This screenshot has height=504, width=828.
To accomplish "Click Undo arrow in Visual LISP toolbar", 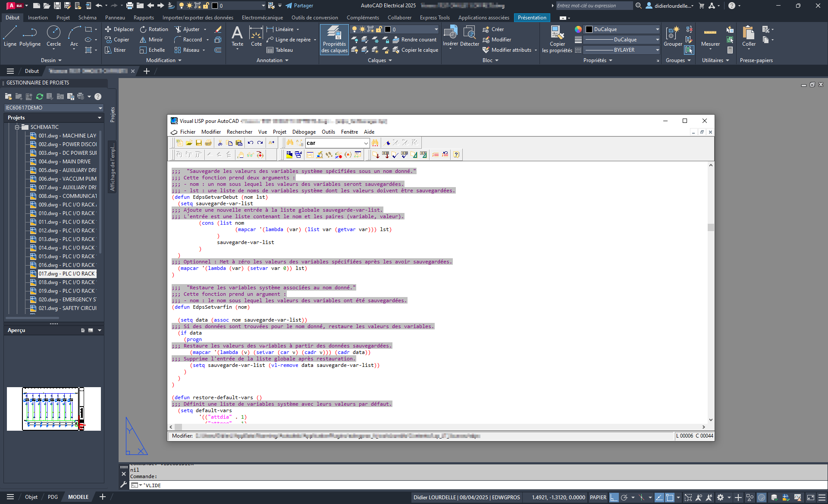I will [x=250, y=143].
